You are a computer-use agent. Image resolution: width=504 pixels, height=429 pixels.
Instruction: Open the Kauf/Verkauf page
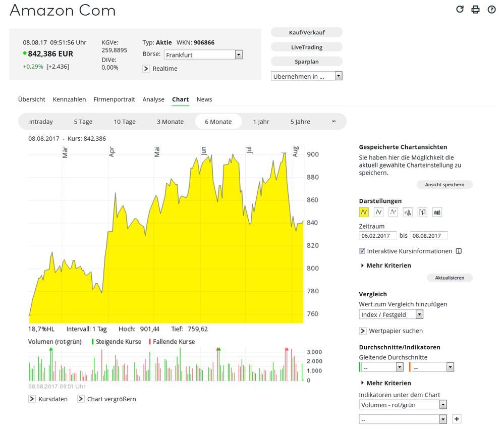[306, 32]
